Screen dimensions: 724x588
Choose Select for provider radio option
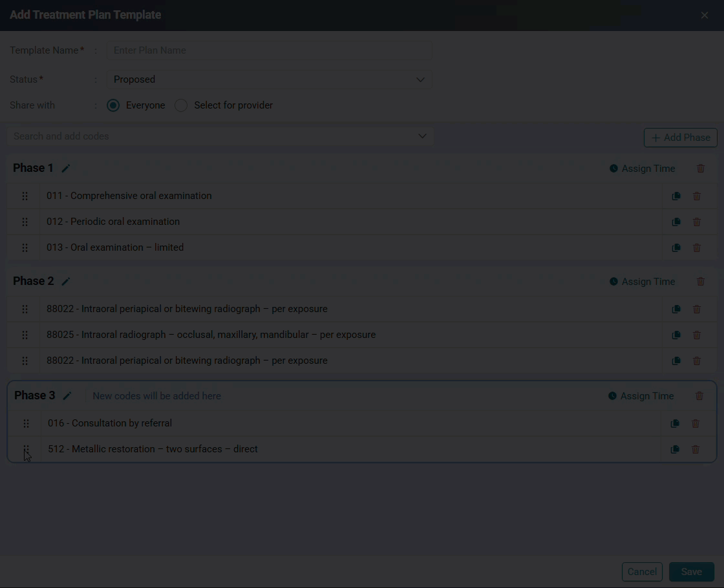coord(181,105)
